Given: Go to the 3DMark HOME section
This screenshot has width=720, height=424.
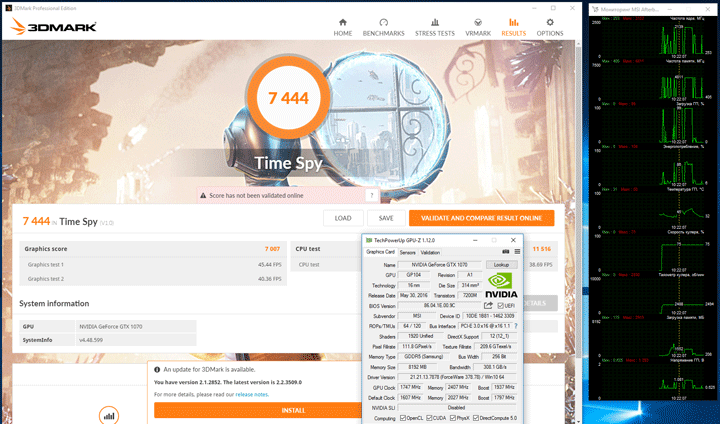Looking at the screenshot, I should click(343, 28).
